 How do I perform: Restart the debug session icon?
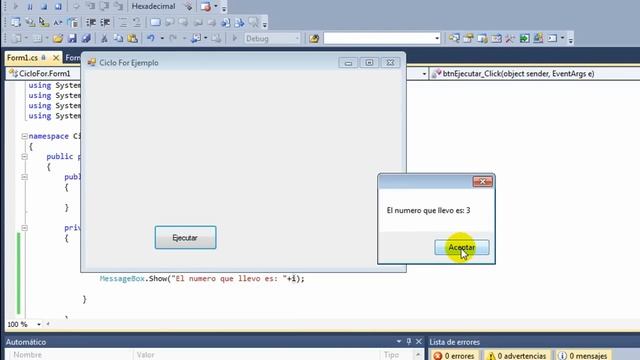pos(58,7)
